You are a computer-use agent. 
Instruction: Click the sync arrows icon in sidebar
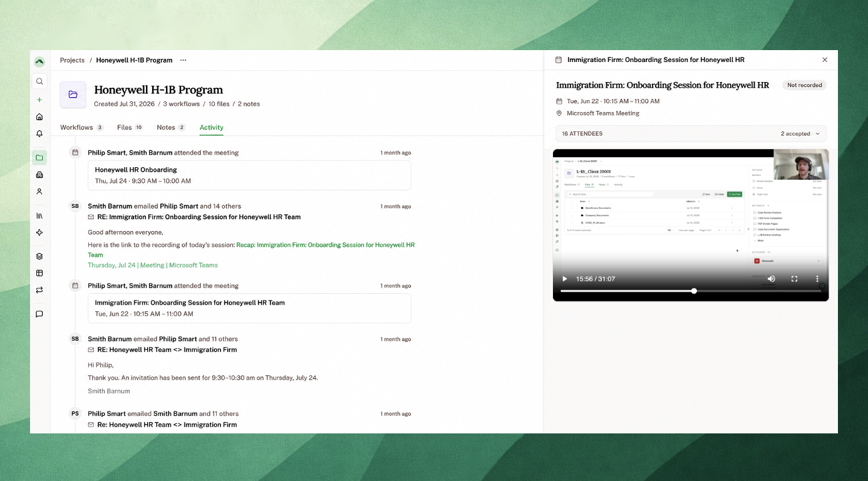pyautogui.click(x=39, y=290)
